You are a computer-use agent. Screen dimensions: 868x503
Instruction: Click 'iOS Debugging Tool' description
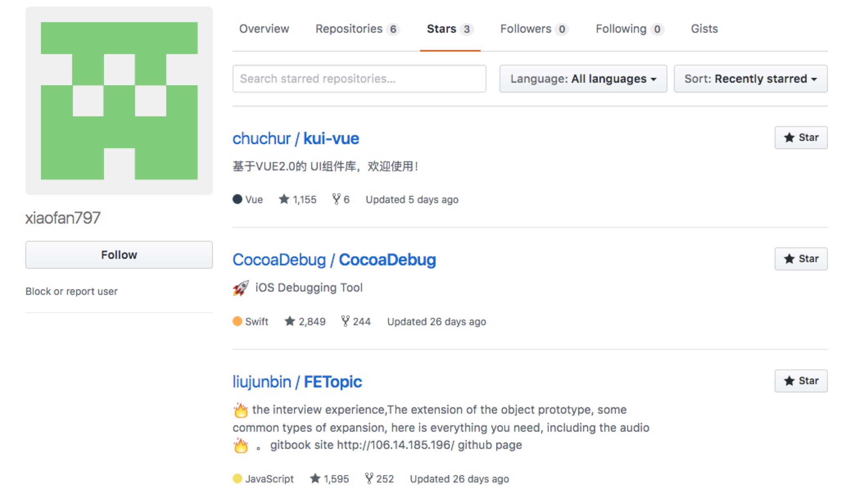pyautogui.click(x=309, y=288)
